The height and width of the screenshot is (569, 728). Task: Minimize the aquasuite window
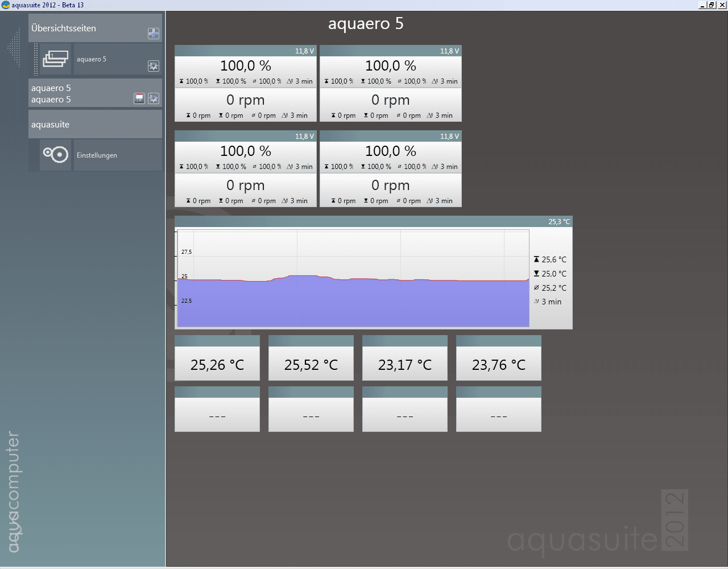point(702,5)
